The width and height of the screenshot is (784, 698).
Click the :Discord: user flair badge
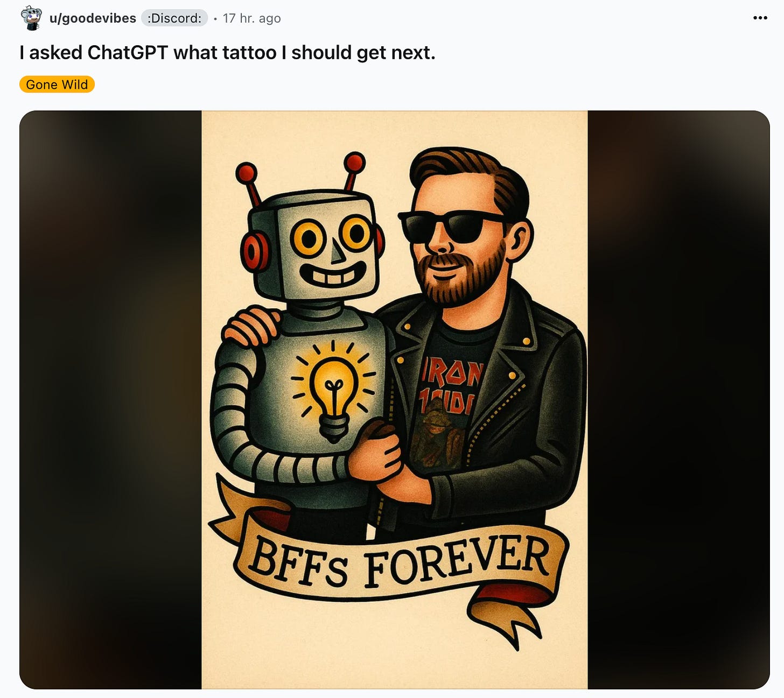click(x=174, y=18)
